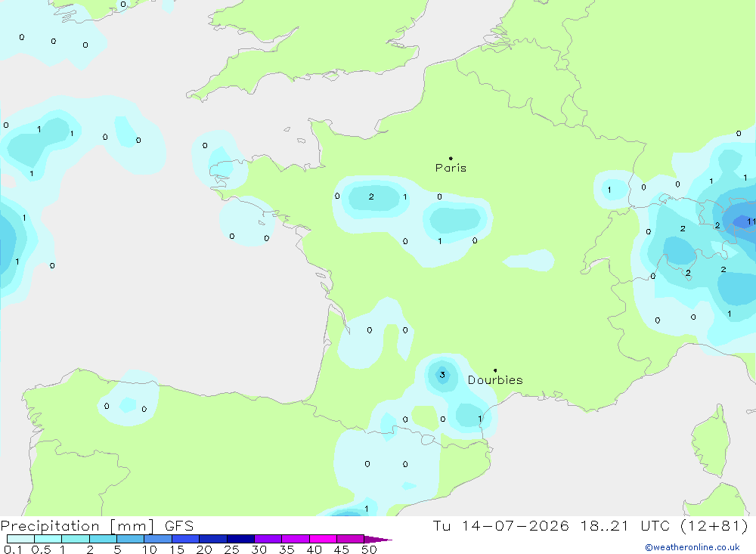The image size is (756, 554).
Task: Click the weatheronline.co.uk copyright link
Action: 692,547
